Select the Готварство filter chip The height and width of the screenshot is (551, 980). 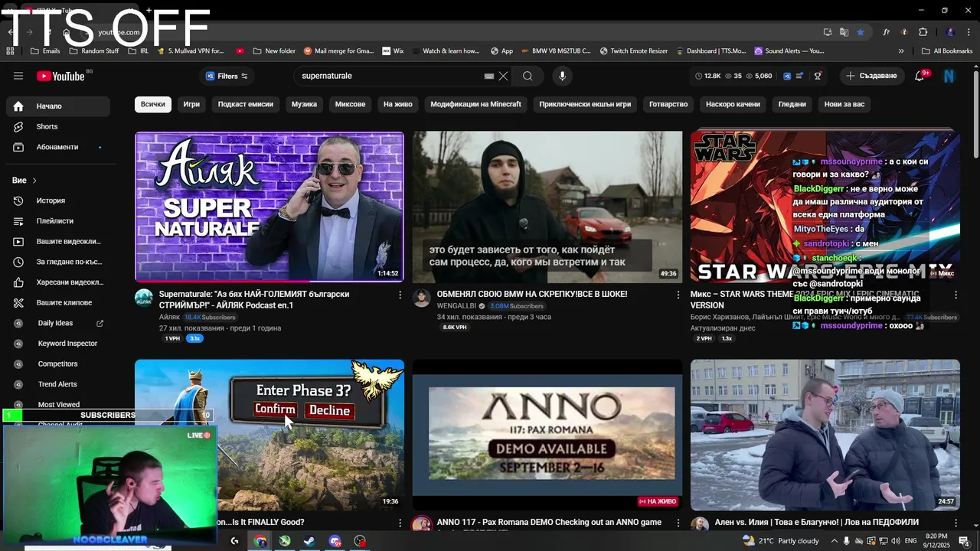[668, 104]
